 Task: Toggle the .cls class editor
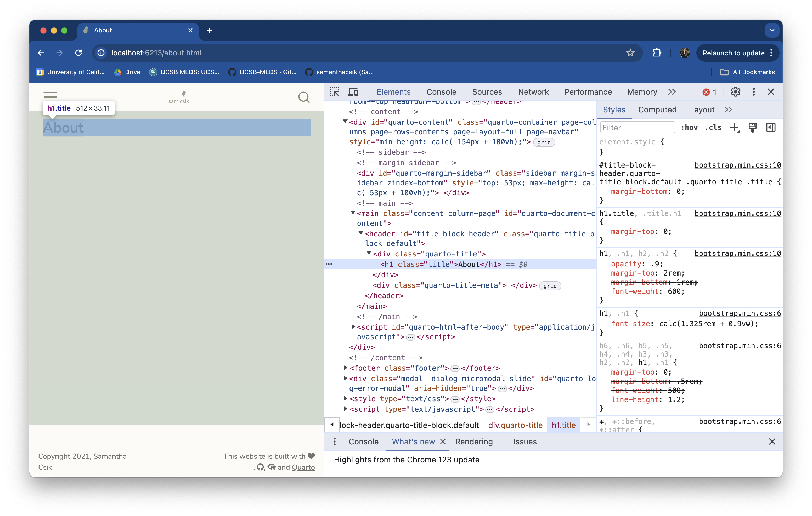713,127
